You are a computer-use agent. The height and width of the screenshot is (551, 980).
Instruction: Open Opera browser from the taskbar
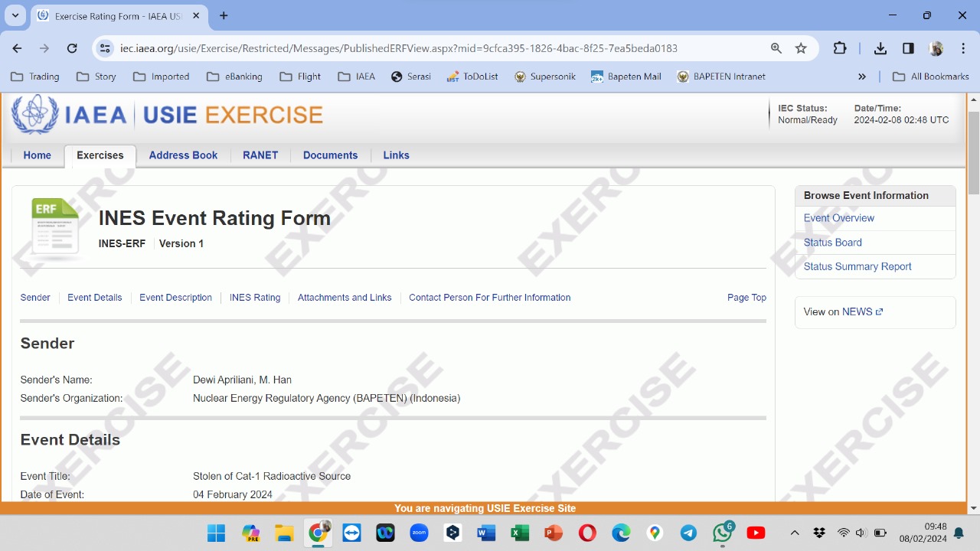[x=587, y=533]
